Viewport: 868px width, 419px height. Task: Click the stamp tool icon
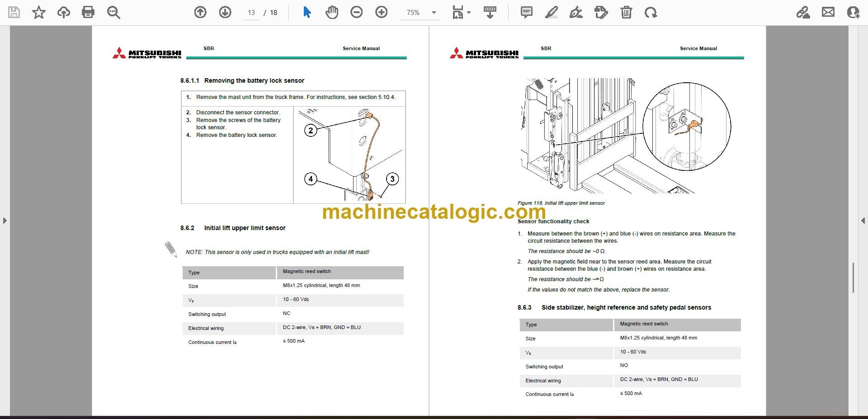pos(601,12)
